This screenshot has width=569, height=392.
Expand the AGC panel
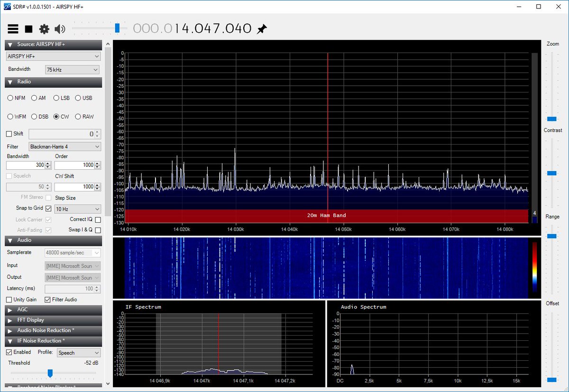tap(54, 310)
